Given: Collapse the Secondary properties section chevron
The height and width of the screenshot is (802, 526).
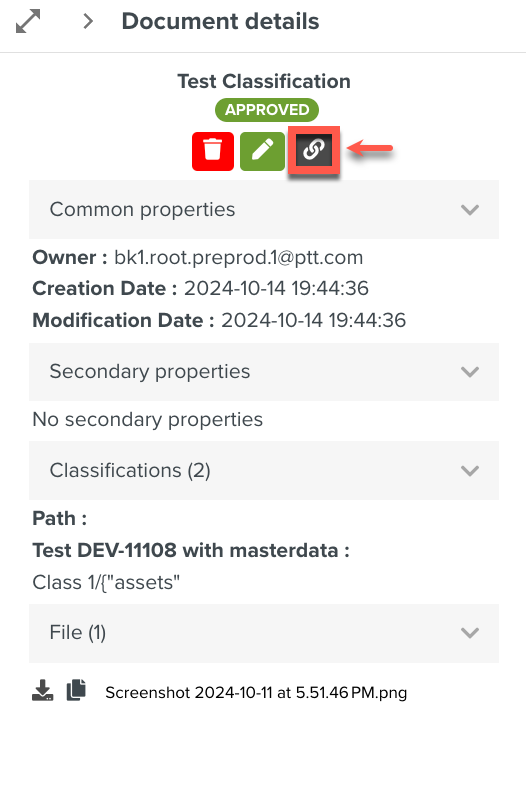Looking at the screenshot, I should (x=470, y=372).
